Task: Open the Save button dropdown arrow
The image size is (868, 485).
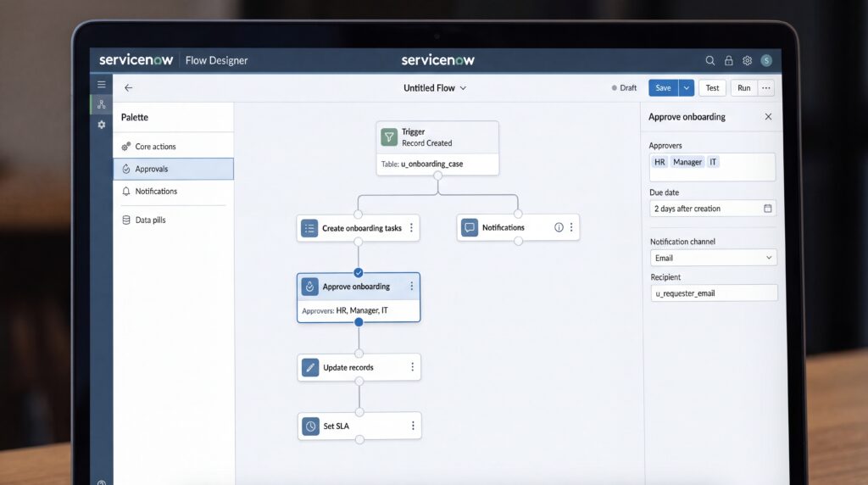Action: click(687, 87)
